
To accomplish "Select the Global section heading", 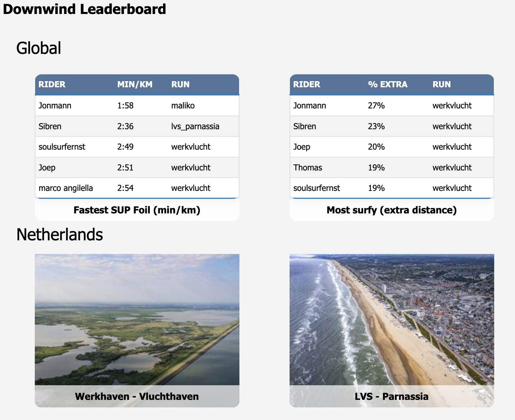I will 39,48.
